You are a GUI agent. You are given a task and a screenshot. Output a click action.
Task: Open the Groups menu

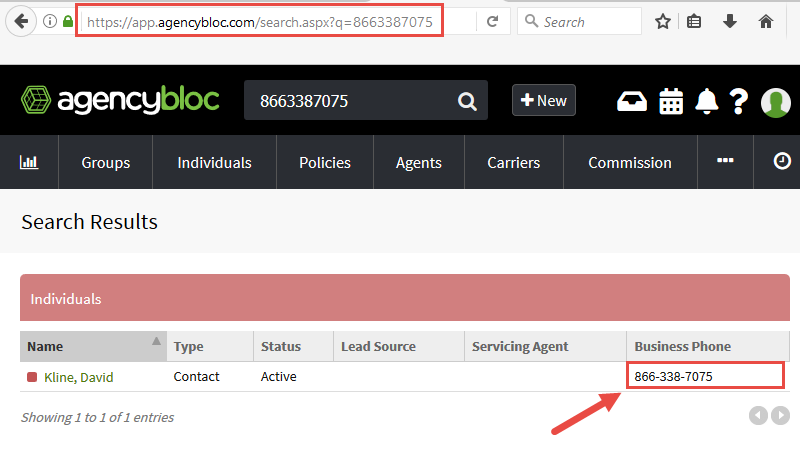point(106,162)
